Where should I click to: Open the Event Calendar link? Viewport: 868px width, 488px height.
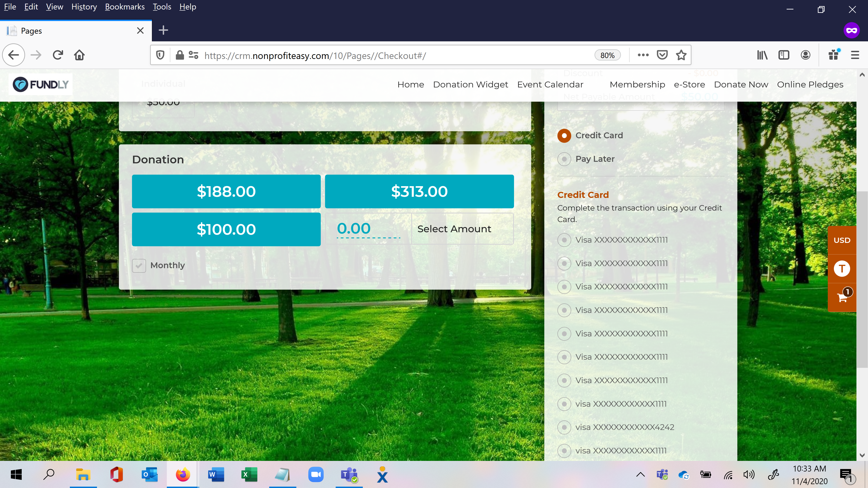pos(550,84)
